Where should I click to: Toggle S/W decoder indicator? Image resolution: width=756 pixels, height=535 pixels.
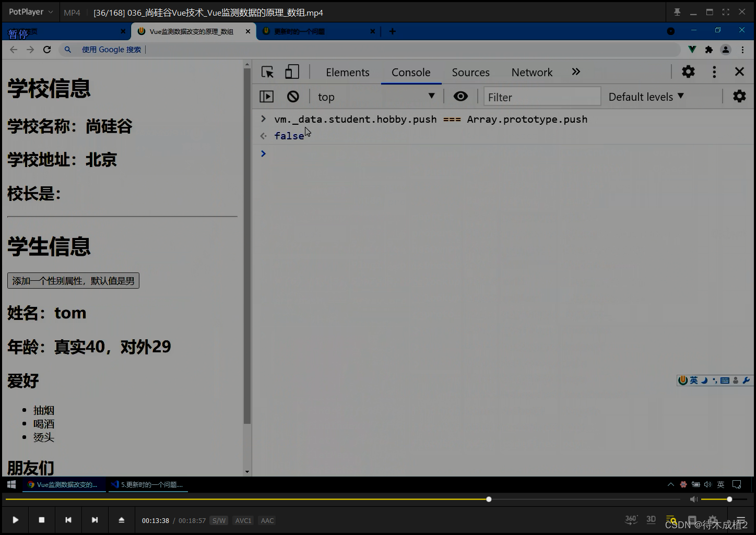(219, 520)
